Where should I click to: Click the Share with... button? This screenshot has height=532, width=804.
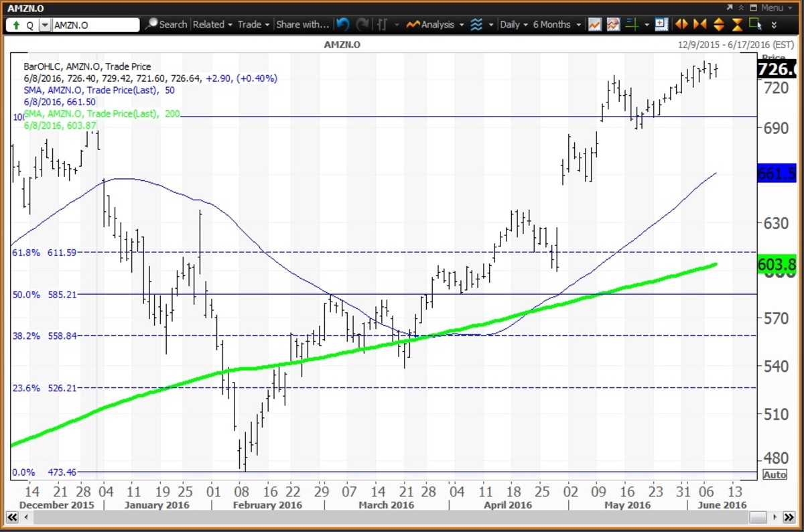click(302, 25)
